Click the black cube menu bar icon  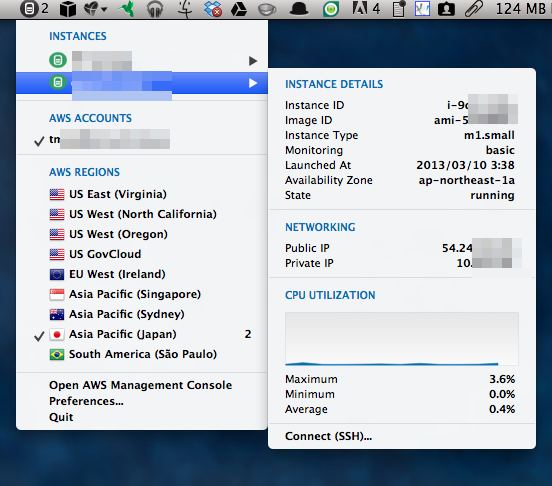coord(68,9)
